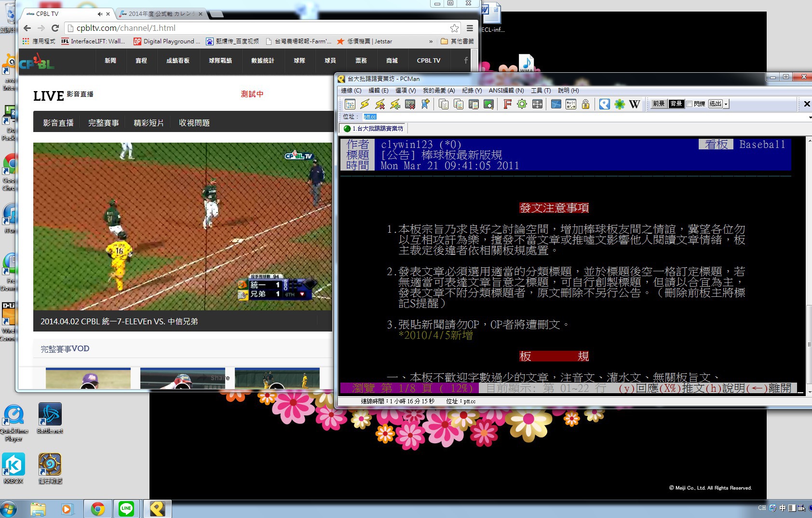Switch to the 2014年度 公式戦 Chrome tab
Screen dimensions: 812x518
point(162,14)
